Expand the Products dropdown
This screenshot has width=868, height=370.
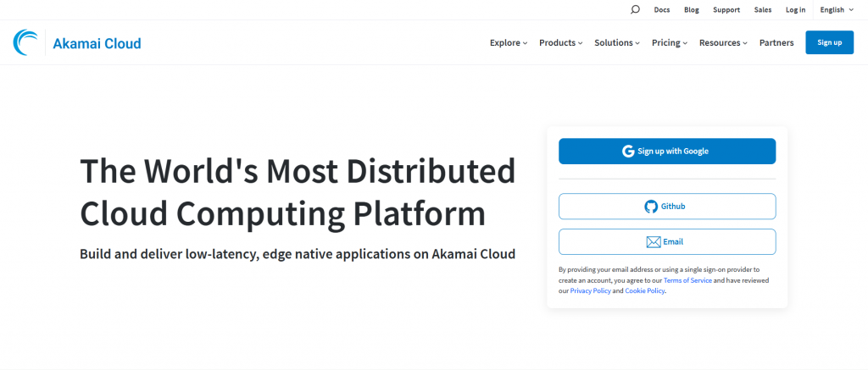[x=560, y=43]
